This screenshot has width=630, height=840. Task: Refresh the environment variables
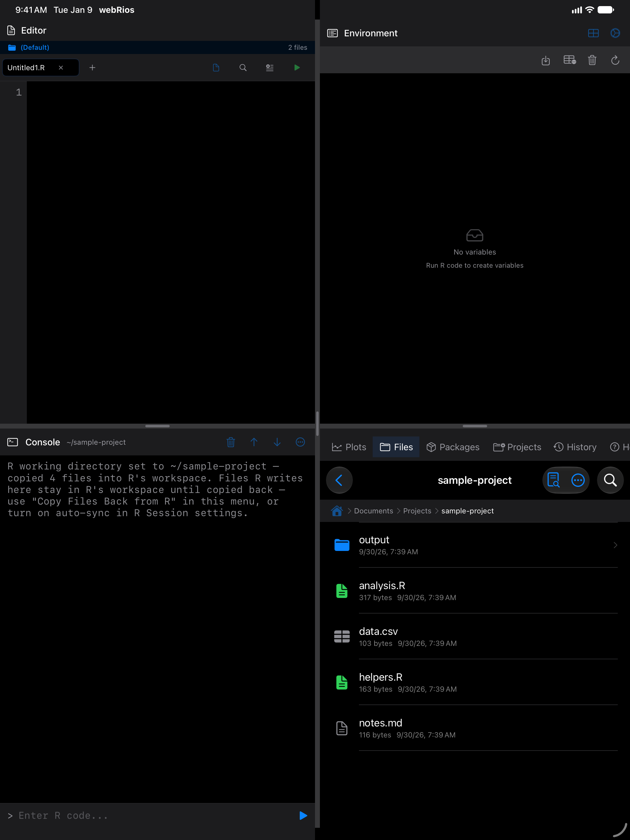[x=615, y=60]
